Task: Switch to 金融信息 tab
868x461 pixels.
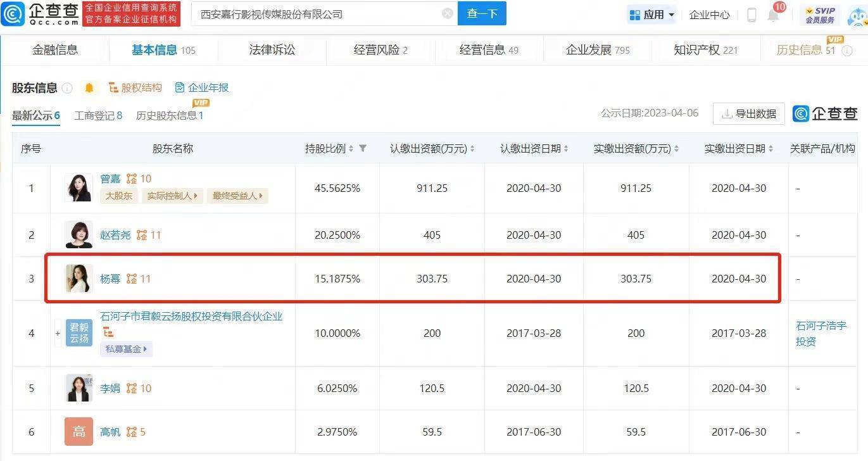Action: pyautogui.click(x=55, y=50)
